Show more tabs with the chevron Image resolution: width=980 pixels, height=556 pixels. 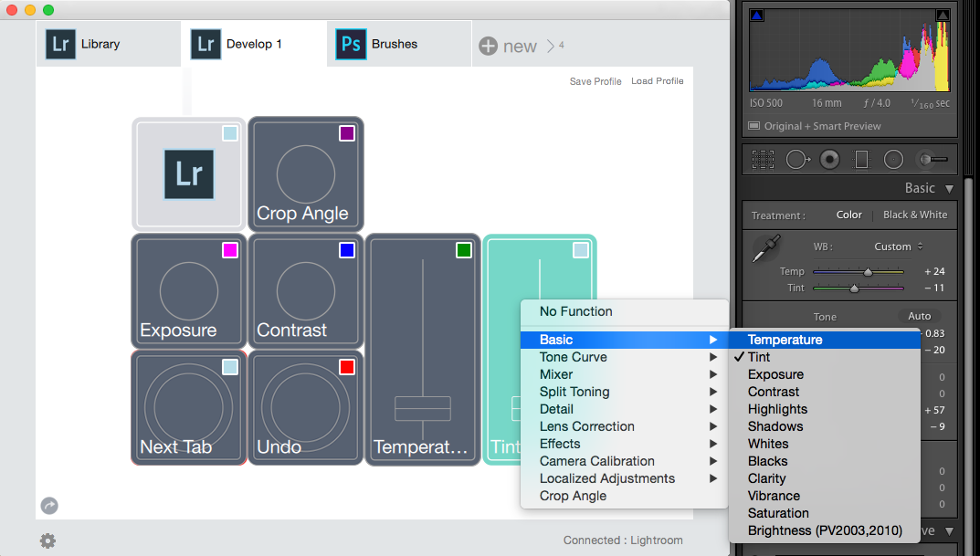(x=551, y=46)
